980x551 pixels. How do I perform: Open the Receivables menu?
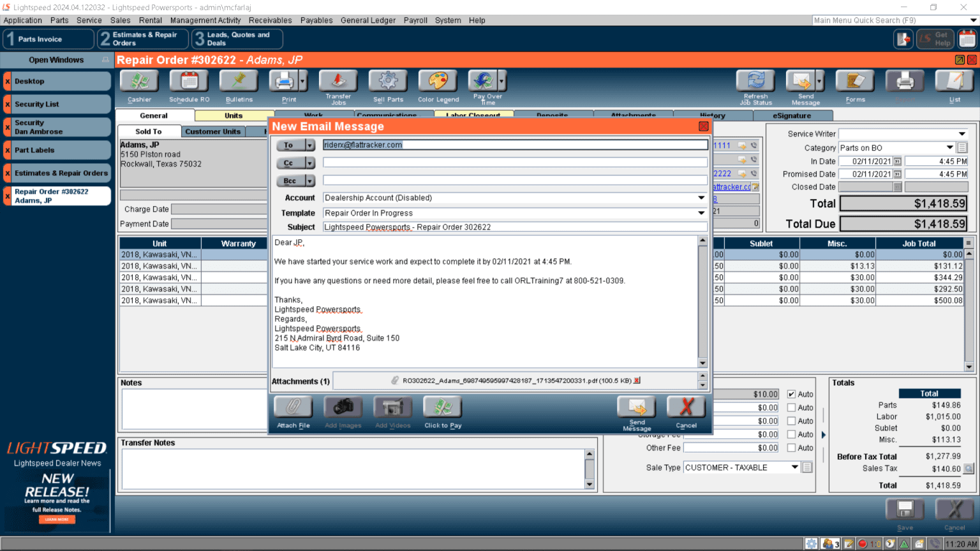coord(270,20)
